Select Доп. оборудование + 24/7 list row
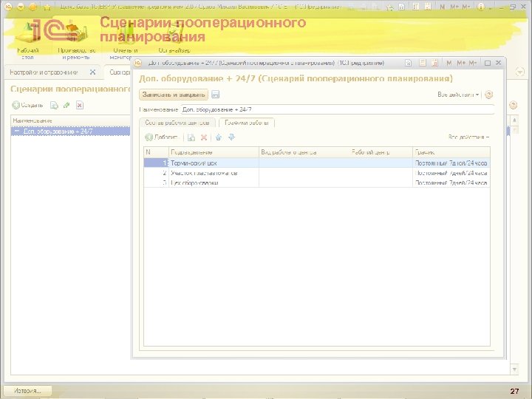This screenshot has width=532, height=399. (70, 132)
